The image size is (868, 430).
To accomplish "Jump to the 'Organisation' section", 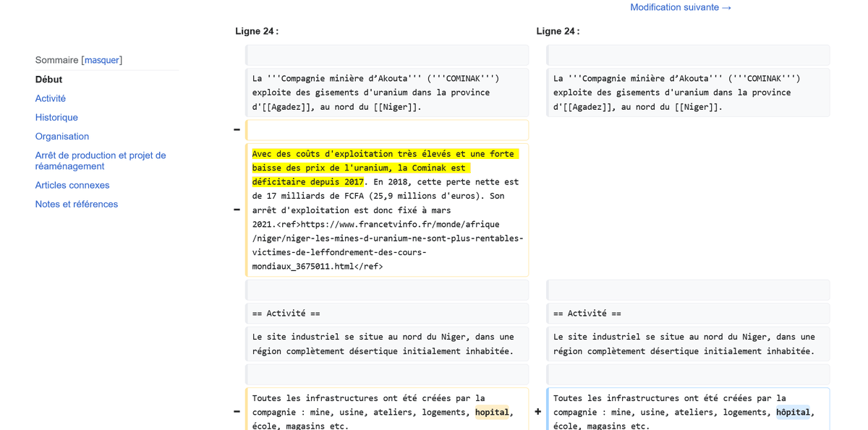I will pyautogui.click(x=62, y=136).
